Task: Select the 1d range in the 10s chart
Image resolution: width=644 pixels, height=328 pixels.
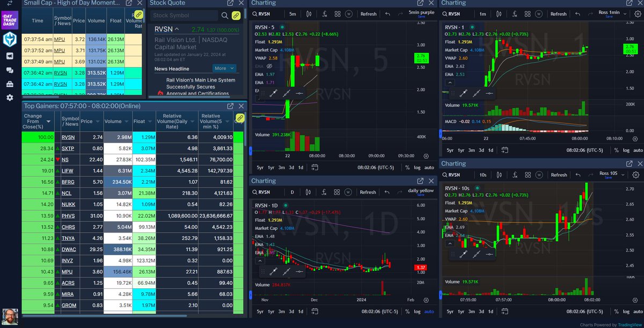Action: (x=490, y=311)
